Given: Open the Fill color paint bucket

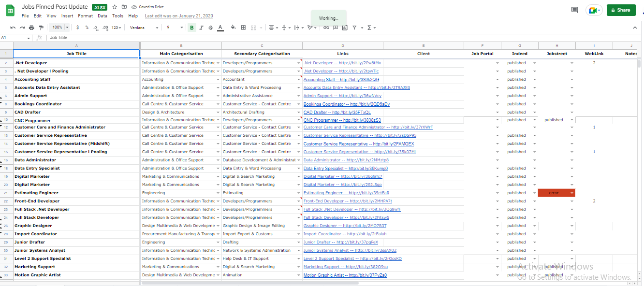Looking at the screenshot, I should [233, 28].
